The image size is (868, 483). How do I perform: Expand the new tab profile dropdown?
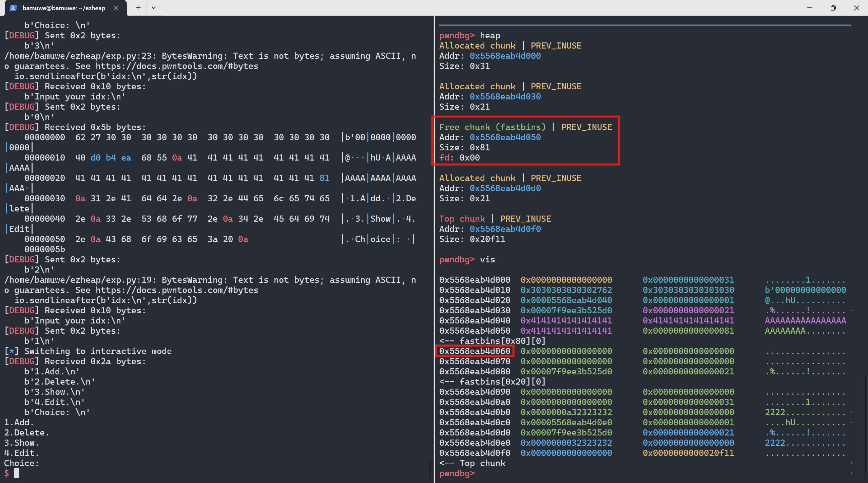pos(154,8)
